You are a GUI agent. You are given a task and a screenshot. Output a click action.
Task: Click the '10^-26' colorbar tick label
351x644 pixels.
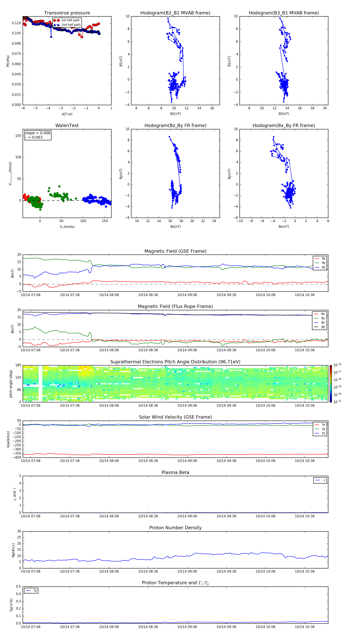click(337, 365)
